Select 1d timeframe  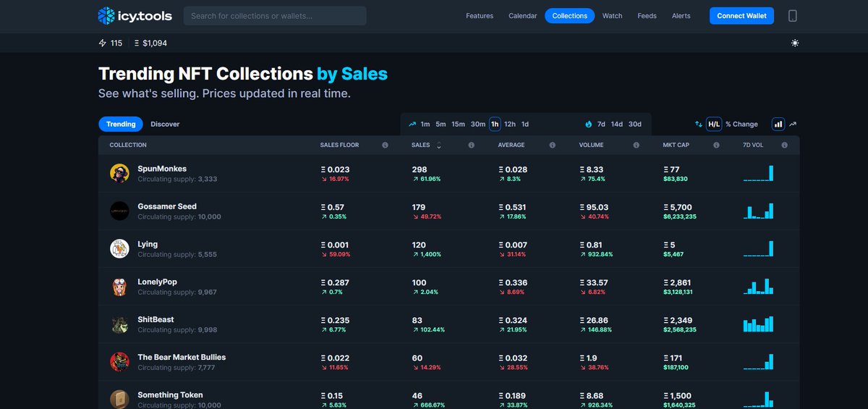(525, 125)
